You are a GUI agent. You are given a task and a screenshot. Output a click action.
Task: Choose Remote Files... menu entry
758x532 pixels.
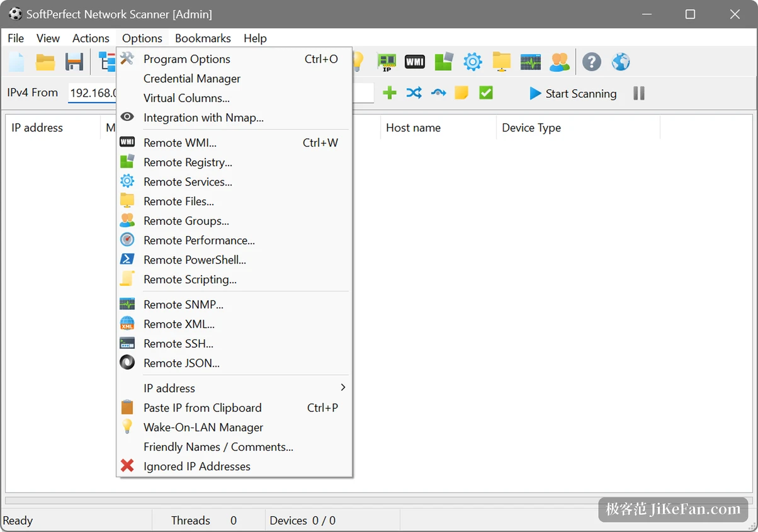tap(234, 201)
